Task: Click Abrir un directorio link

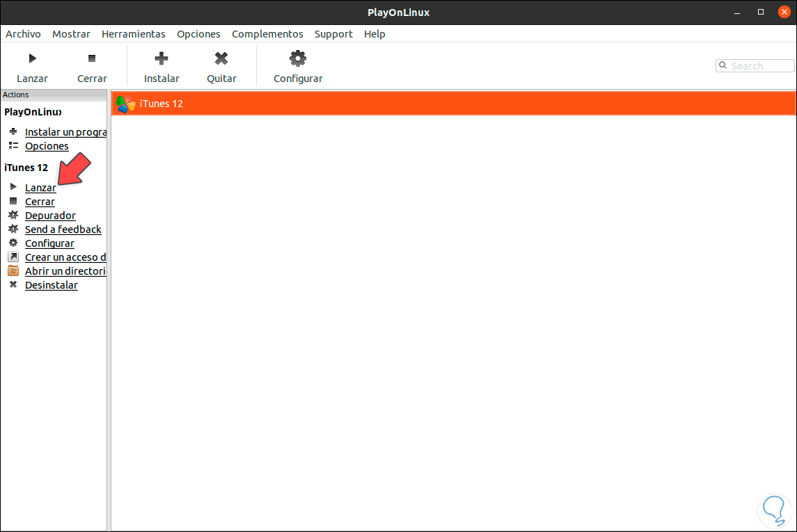Action: click(x=65, y=271)
